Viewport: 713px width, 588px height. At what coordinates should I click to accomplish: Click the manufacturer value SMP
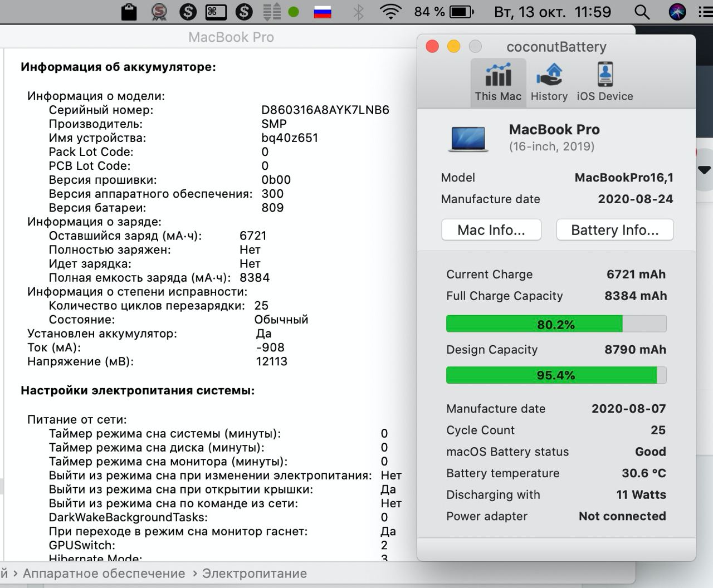274,124
